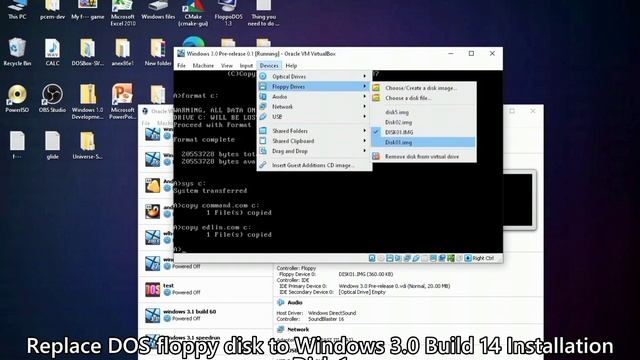Expand arrow next to Audio
Screen dimensions: 640x360
pyautogui.click(x=364, y=97)
